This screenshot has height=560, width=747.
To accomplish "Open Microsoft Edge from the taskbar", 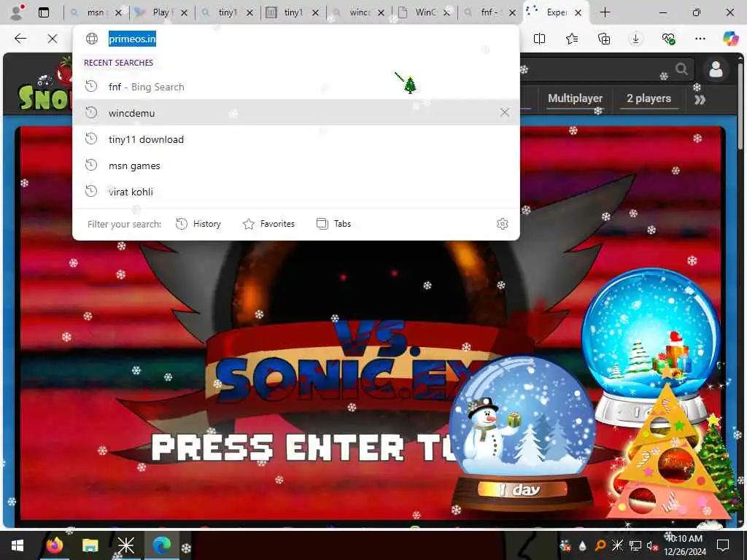I will click(161, 545).
